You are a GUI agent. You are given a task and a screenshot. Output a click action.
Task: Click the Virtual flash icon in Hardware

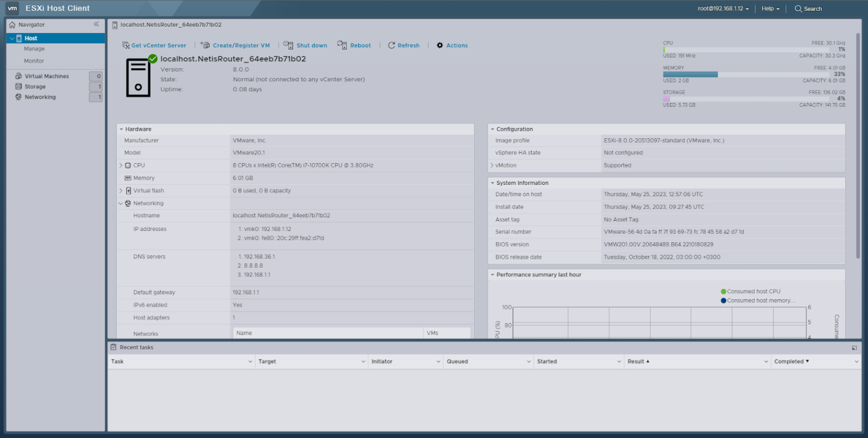pos(128,191)
